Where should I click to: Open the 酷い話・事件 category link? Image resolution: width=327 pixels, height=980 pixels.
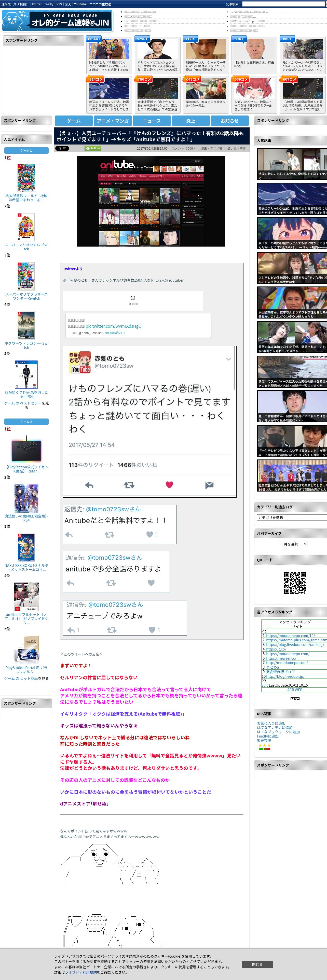(236, 148)
